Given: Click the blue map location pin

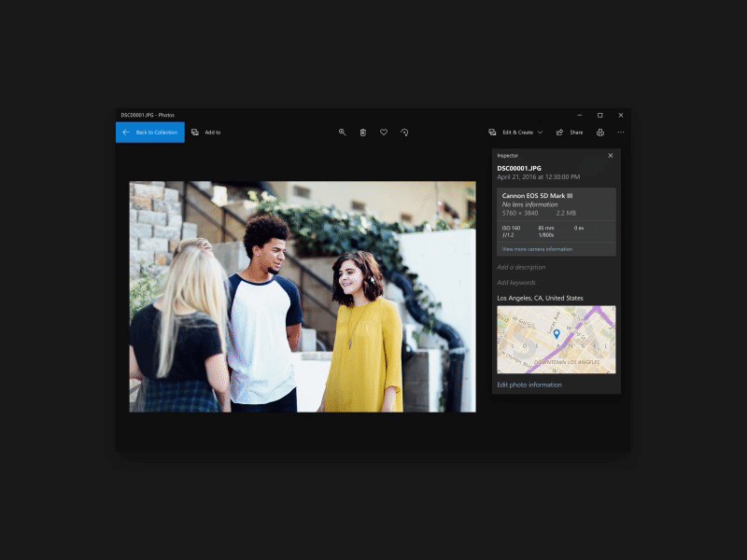Looking at the screenshot, I should pyautogui.click(x=557, y=334).
